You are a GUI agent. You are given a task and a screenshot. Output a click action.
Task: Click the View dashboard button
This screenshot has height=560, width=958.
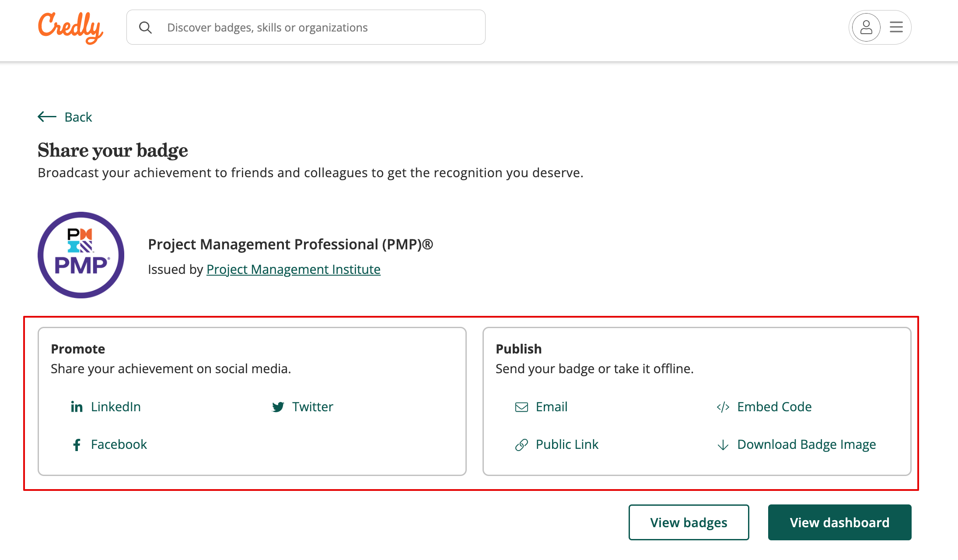pos(839,522)
